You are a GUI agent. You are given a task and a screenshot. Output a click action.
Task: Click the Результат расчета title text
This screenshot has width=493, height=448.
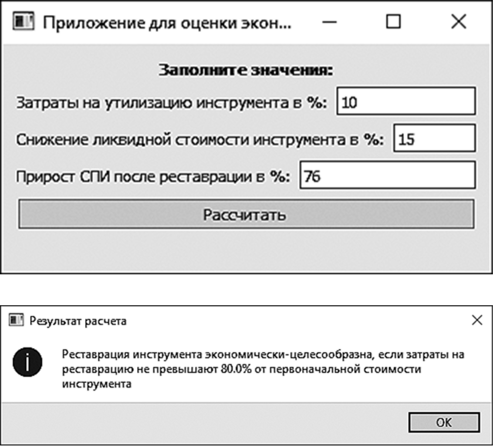78,321
